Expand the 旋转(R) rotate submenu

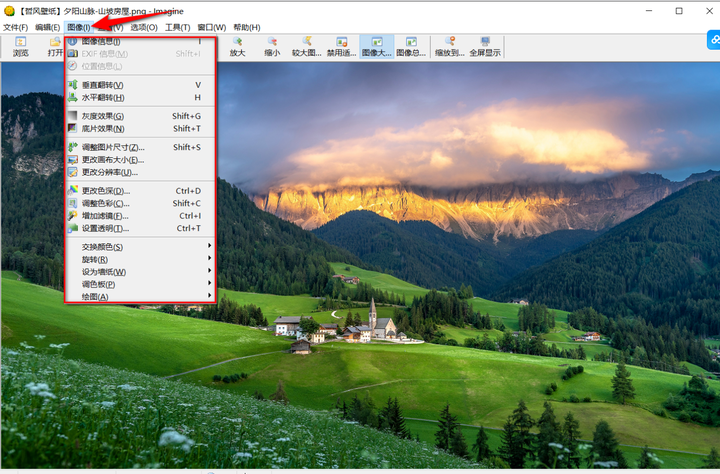[140, 260]
